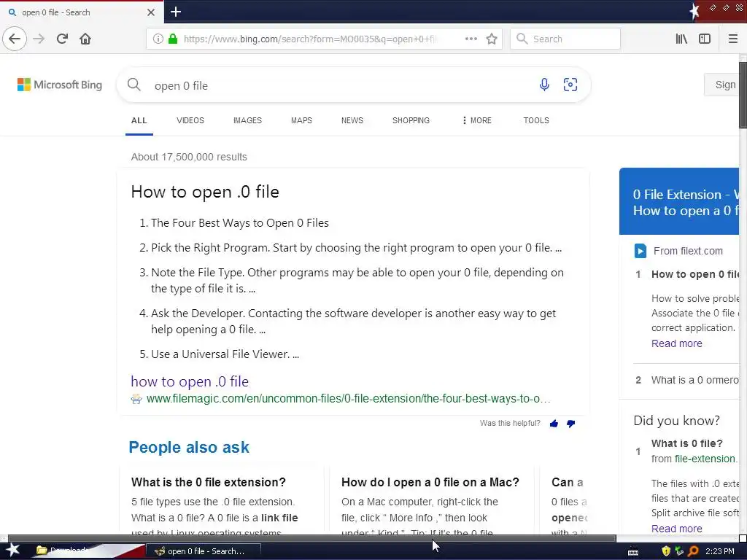Open Bing visual search camera icon
This screenshot has height=560, width=747.
coord(570,85)
